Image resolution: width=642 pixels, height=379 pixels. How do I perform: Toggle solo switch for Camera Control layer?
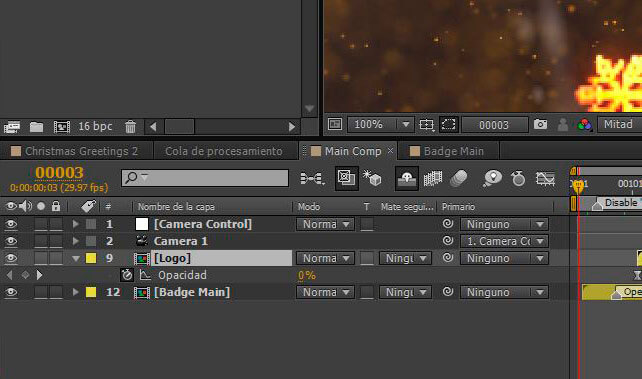pos(41,224)
